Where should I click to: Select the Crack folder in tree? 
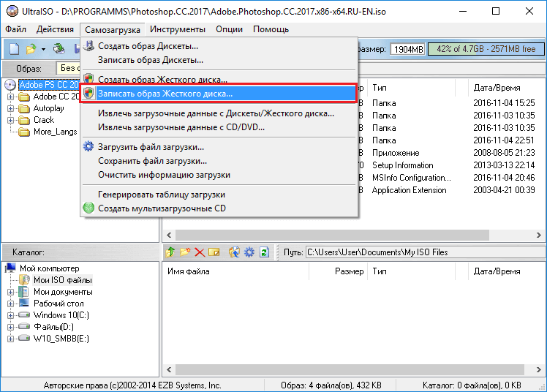44,120
